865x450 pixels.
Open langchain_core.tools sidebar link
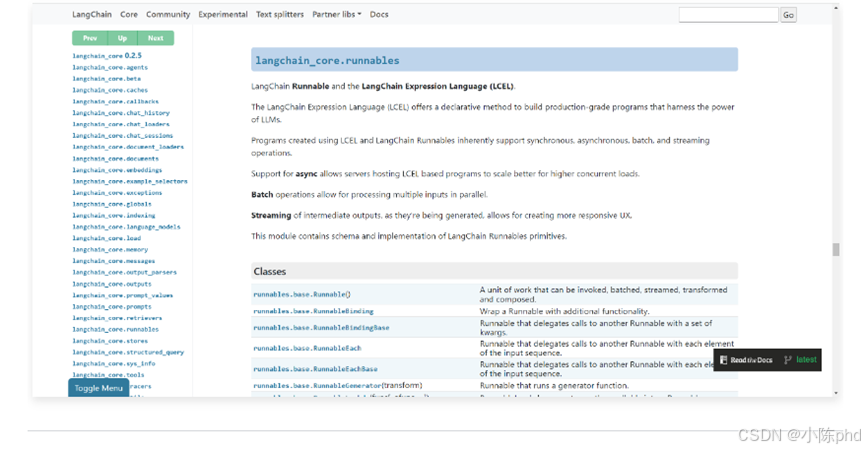108,374
